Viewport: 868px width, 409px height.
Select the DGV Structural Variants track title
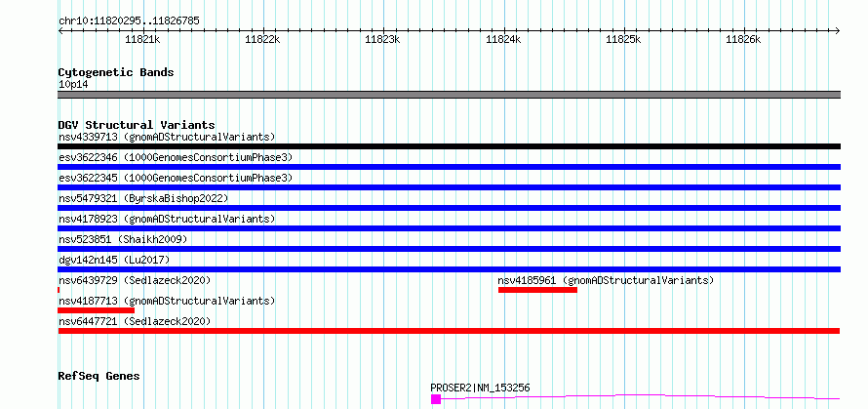137,125
